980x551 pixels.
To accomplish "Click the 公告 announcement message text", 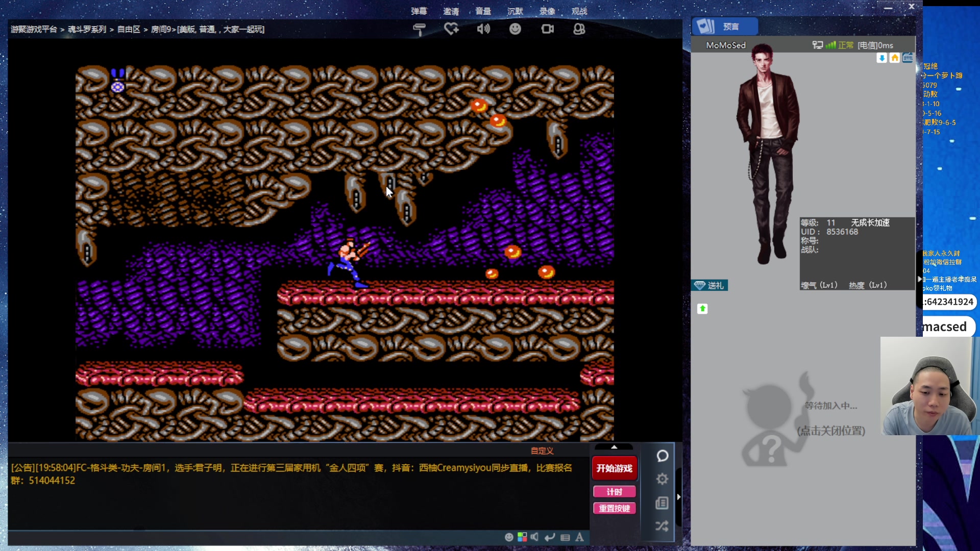I will click(x=291, y=474).
